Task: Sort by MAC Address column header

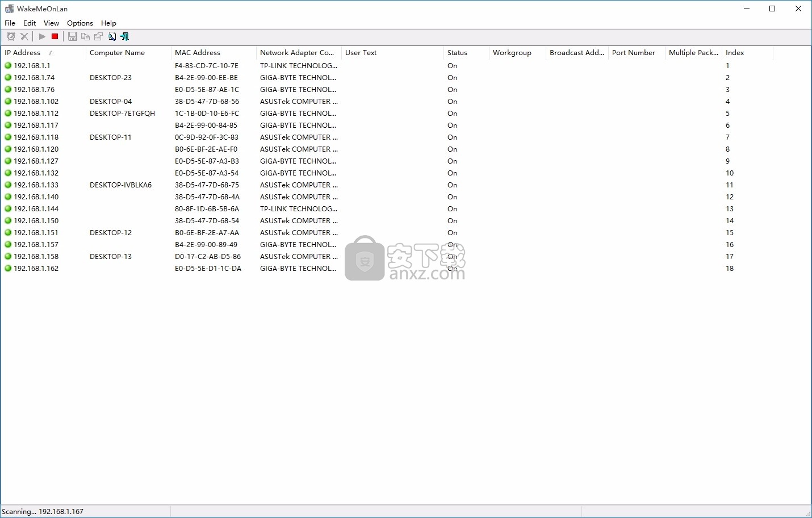Action: click(x=214, y=52)
